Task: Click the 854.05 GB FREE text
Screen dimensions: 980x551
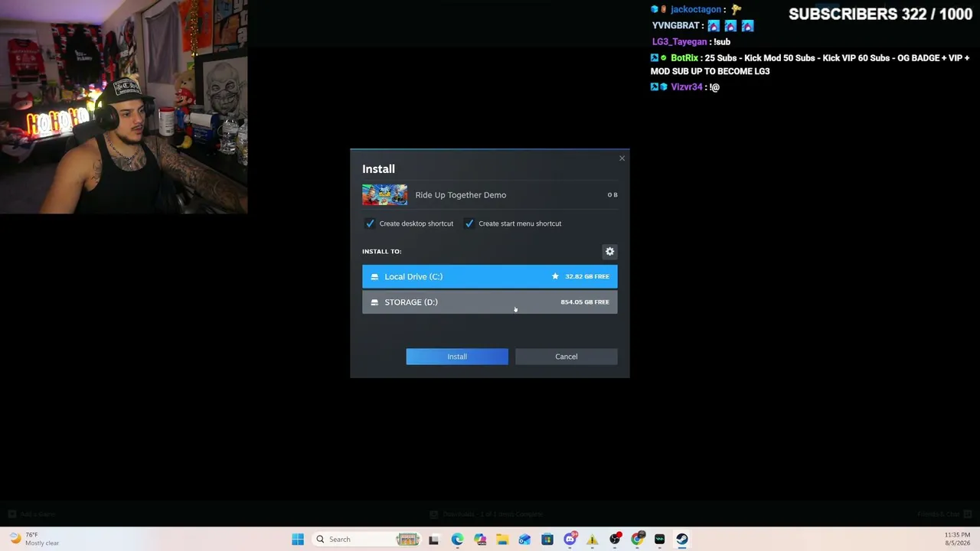Action: coord(585,302)
